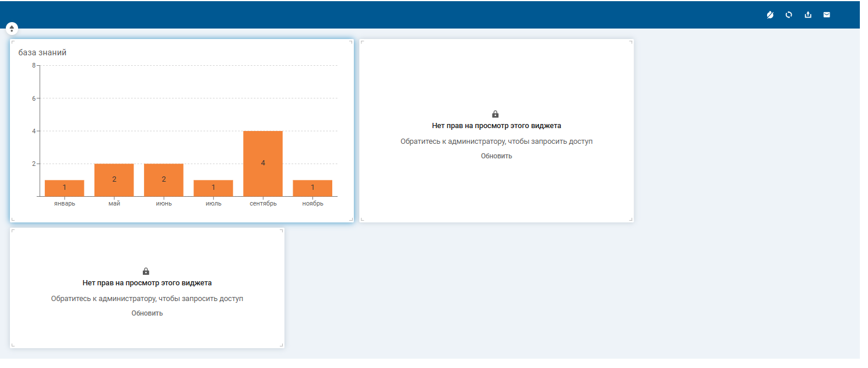
Task: Click the сентябрь axis label
Action: [263, 204]
